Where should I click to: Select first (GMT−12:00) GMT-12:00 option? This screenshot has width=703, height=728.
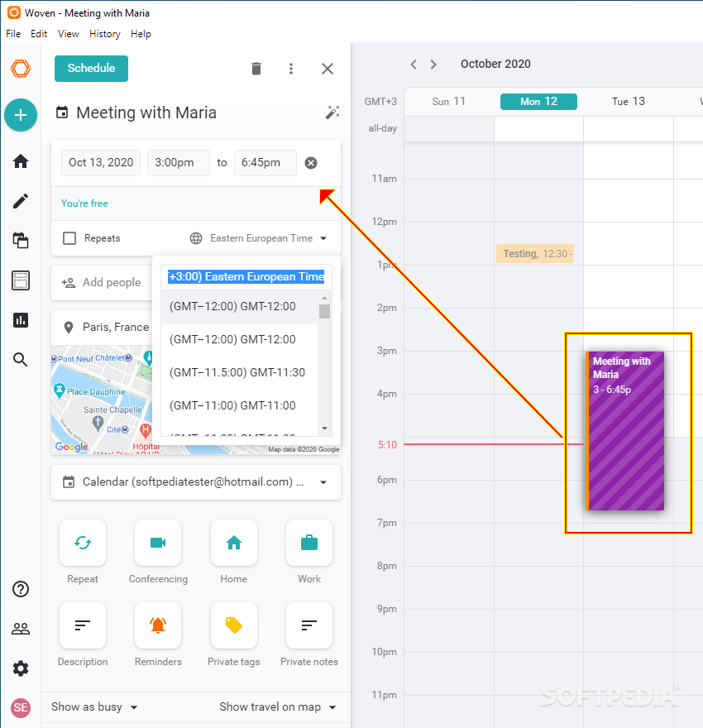click(x=239, y=306)
